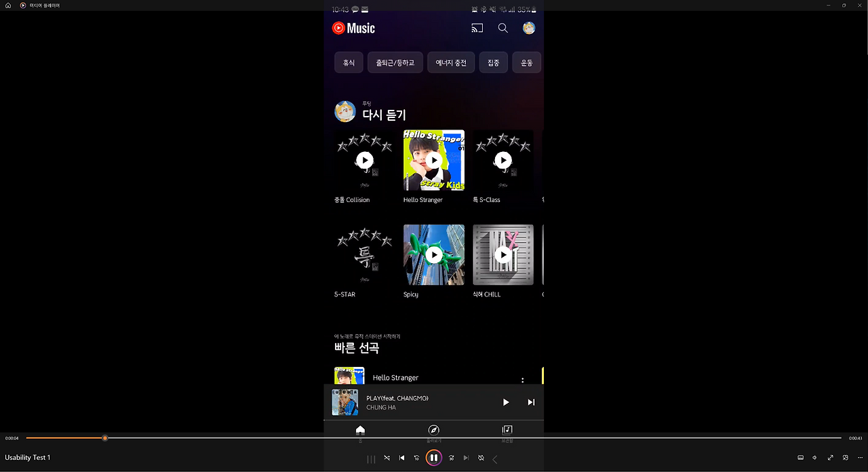This screenshot has width=868, height=472.
Task: Select the 운동 mood chip
Action: [527, 62]
